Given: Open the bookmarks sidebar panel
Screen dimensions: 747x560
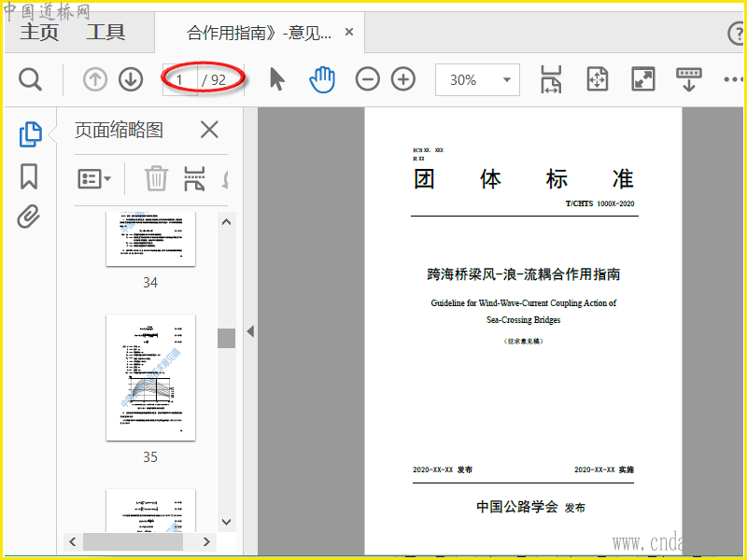Looking at the screenshot, I should coord(29,176).
